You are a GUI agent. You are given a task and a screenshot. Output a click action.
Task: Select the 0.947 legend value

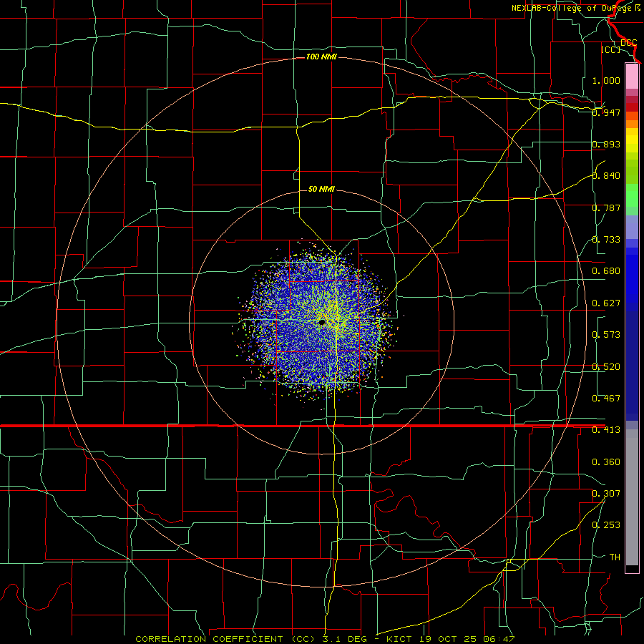coord(606,112)
